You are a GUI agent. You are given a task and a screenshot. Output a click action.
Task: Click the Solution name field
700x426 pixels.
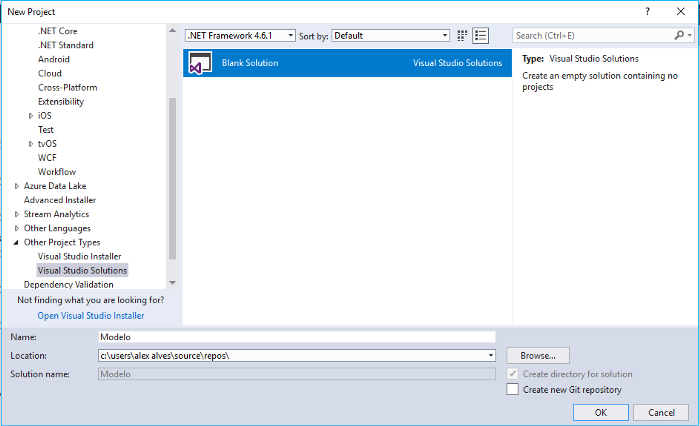(x=297, y=374)
